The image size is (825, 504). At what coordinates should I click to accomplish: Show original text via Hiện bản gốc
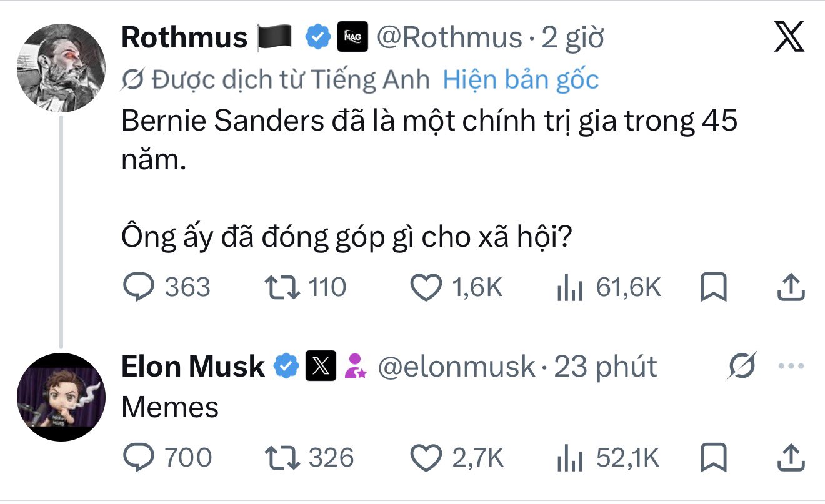tap(521, 79)
